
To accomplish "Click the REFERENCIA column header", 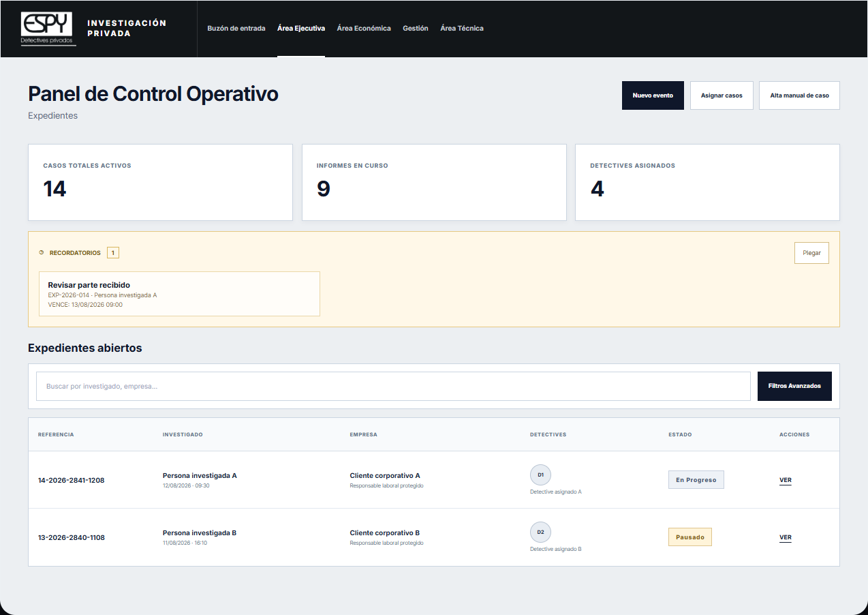I will click(x=56, y=434).
